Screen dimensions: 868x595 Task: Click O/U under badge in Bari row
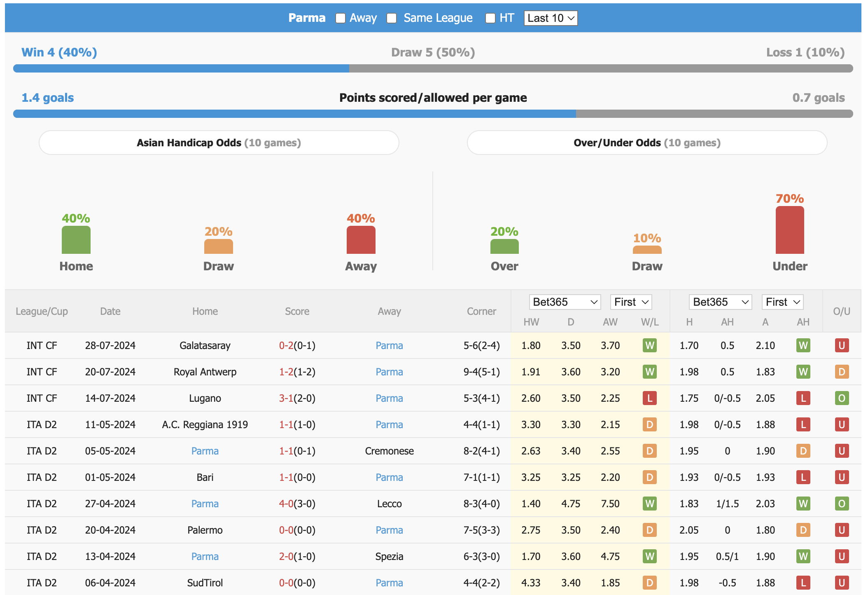point(842,477)
